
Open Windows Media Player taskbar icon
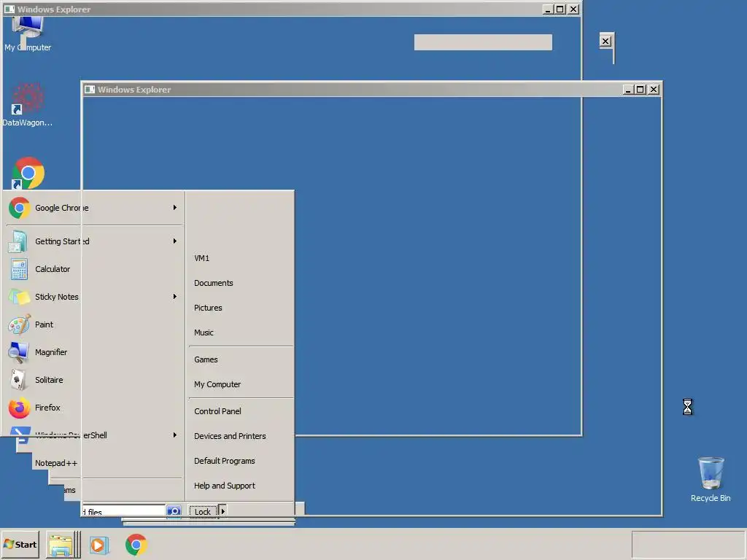98,545
